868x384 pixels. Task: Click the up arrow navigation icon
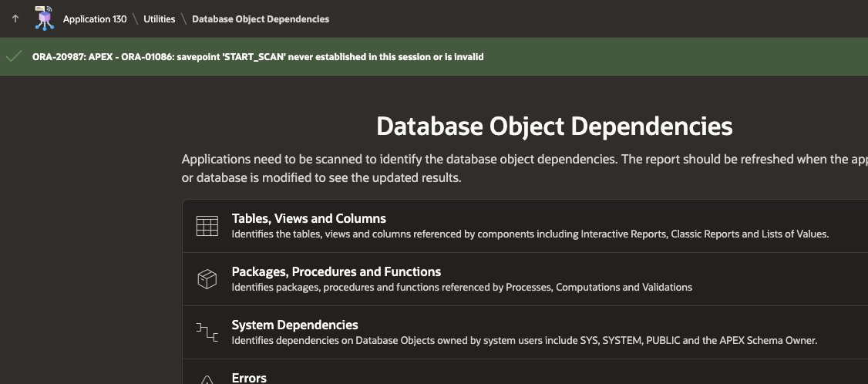[15, 19]
